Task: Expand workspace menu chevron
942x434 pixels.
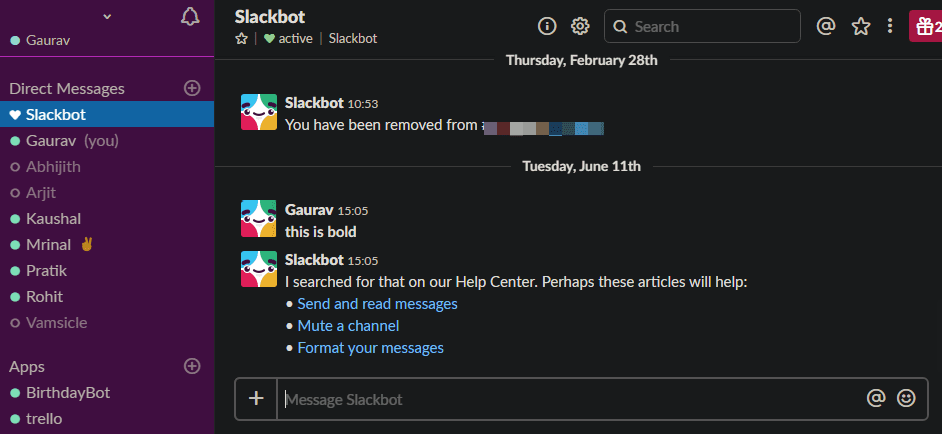Action: click(108, 16)
